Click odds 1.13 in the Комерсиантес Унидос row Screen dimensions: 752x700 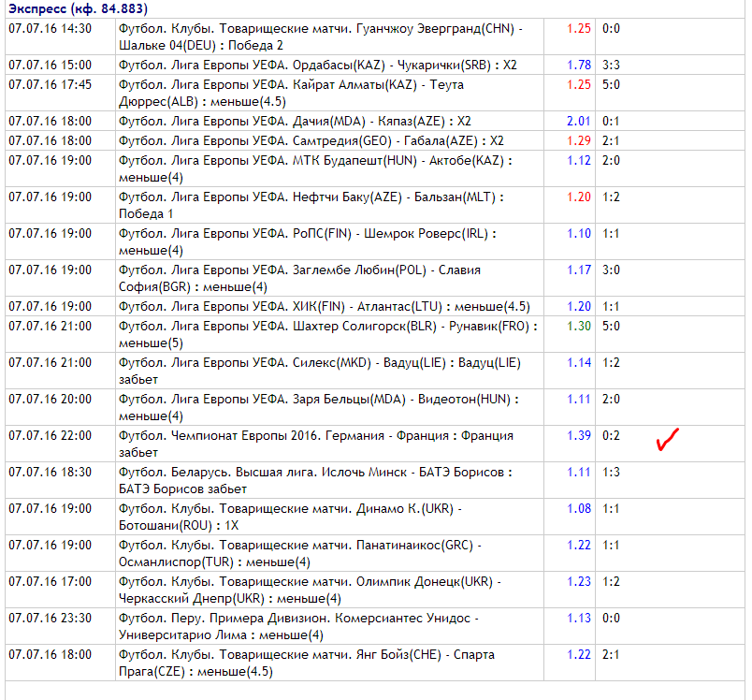coord(579,618)
